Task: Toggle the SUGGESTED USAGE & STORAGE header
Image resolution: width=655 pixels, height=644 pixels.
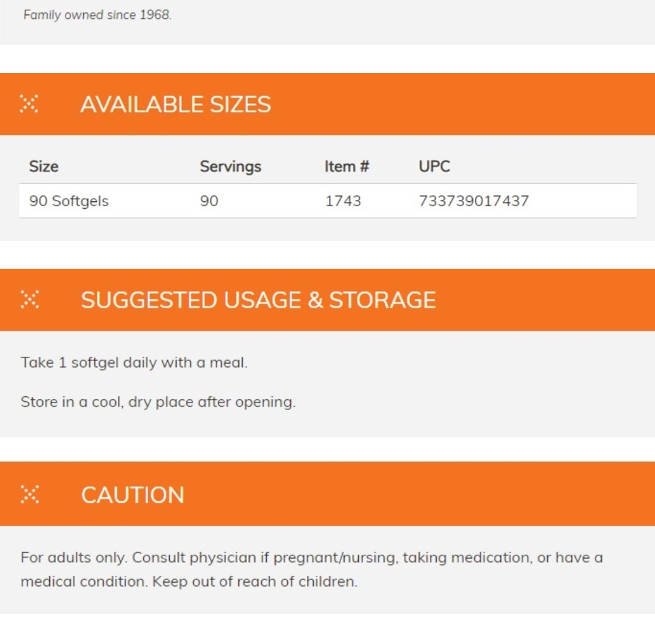Action: [x=327, y=299]
